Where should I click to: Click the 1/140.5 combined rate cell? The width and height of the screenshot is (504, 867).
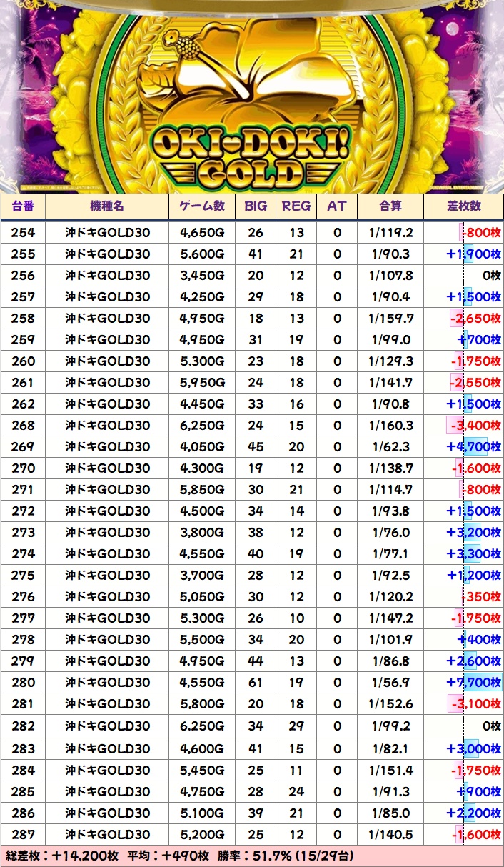[390, 834]
